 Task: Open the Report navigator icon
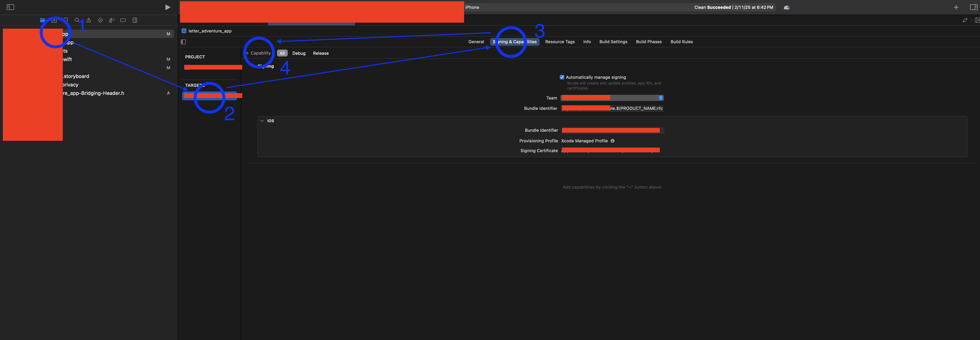(135, 20)
